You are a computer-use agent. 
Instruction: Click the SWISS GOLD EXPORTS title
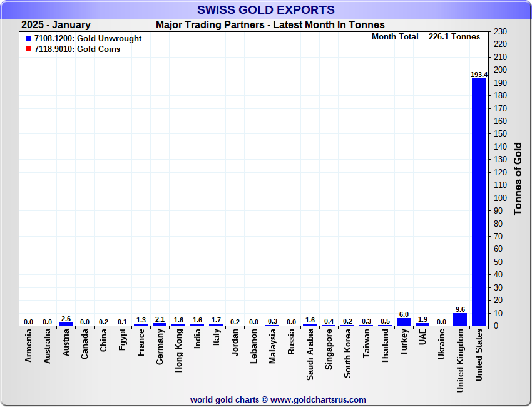tap(266, 10)
